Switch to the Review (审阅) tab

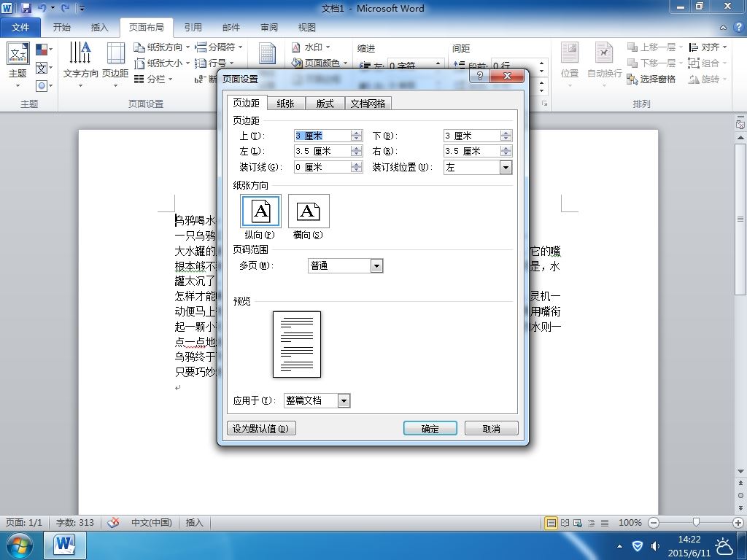coord(269,28)
